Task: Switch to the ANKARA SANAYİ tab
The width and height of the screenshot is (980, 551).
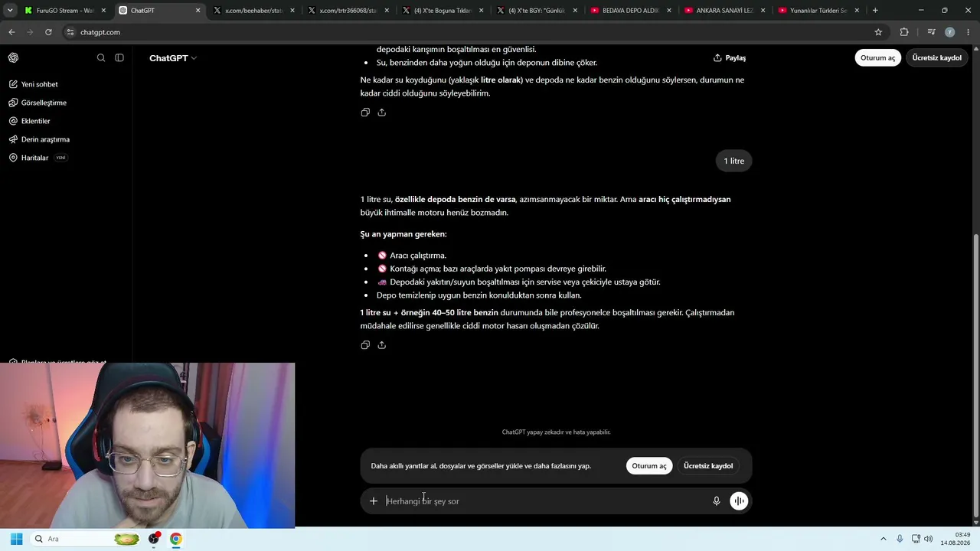Action: coord(724,11)
